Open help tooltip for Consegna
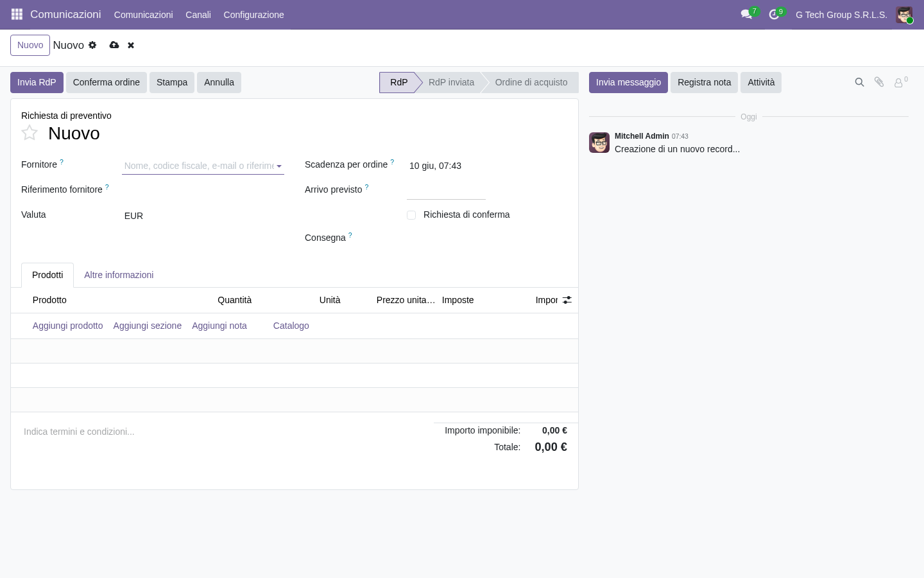924x578 pixels. pyautogui.click(x=350, y=235)
